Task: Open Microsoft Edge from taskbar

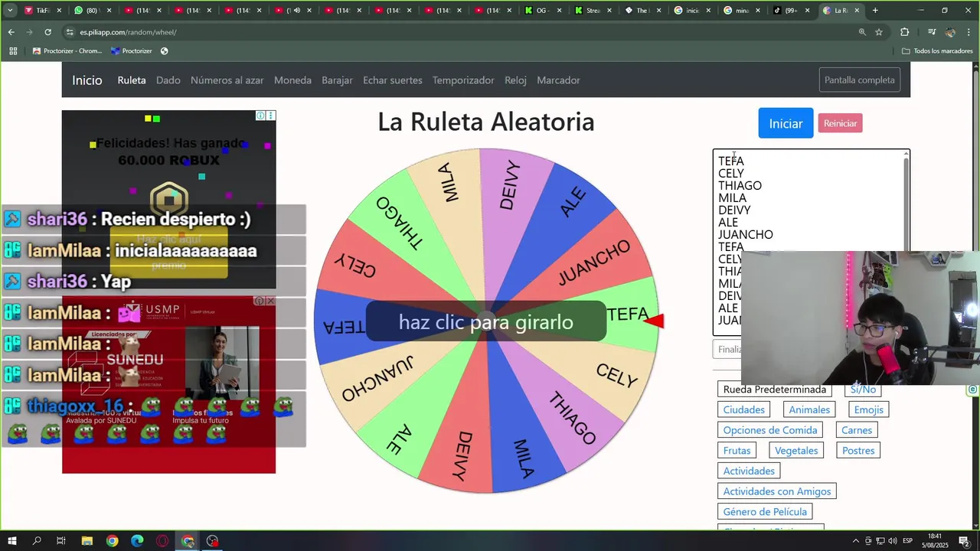Action: [137, 541]
